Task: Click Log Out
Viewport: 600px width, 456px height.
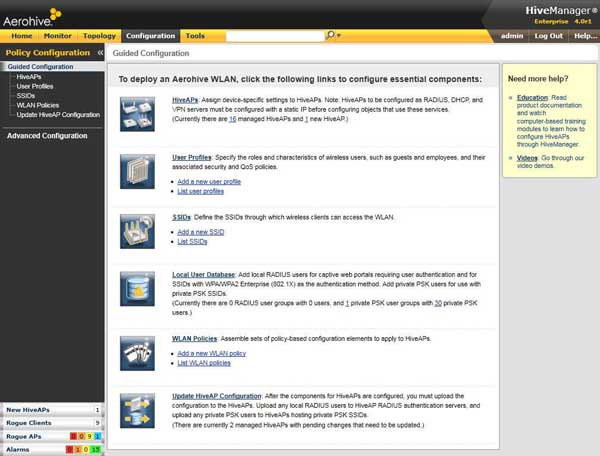Action: tap(548, 36)
